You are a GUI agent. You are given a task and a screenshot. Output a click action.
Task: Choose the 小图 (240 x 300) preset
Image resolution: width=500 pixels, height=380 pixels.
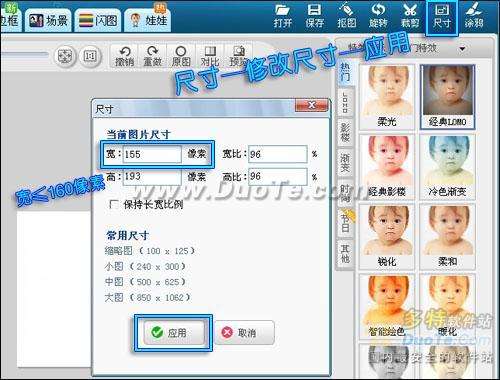(145, 266)
